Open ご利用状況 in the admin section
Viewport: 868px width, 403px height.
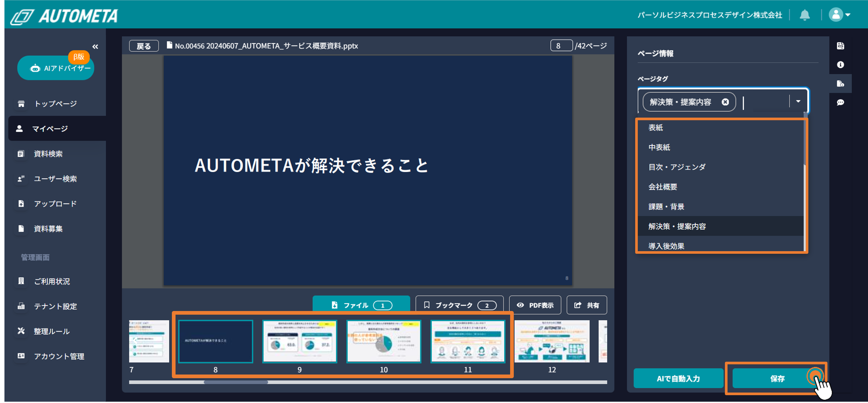[x=52, y=281]
